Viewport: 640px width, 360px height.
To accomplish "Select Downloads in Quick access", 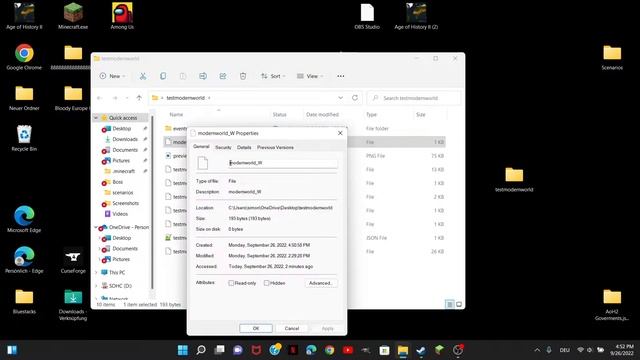I will [x=124, y=139].
